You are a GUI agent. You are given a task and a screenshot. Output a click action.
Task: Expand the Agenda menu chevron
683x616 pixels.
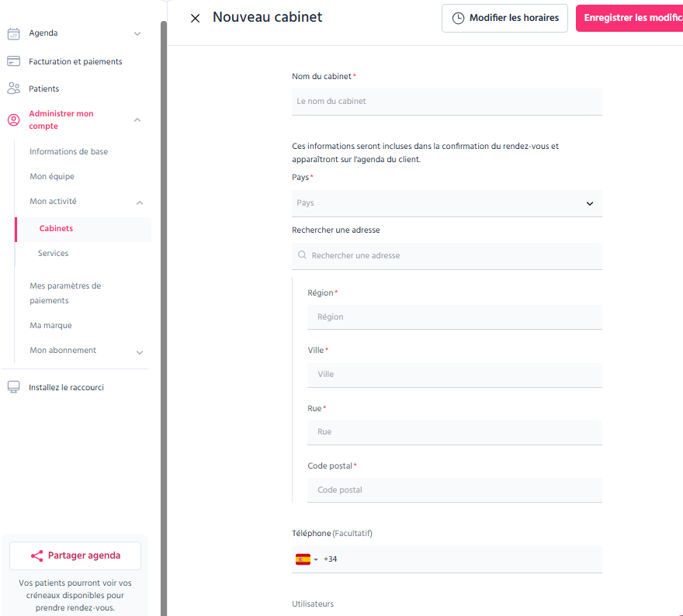pos(137,33)
